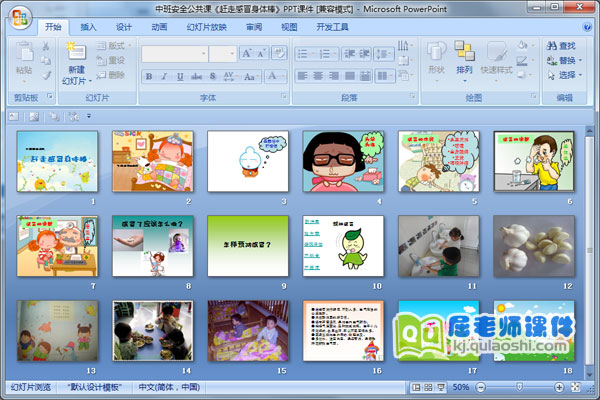This screenshot has width=600, height=400.
Task: Switch to Slide Sorter view icon
Action: click(428, 387)
